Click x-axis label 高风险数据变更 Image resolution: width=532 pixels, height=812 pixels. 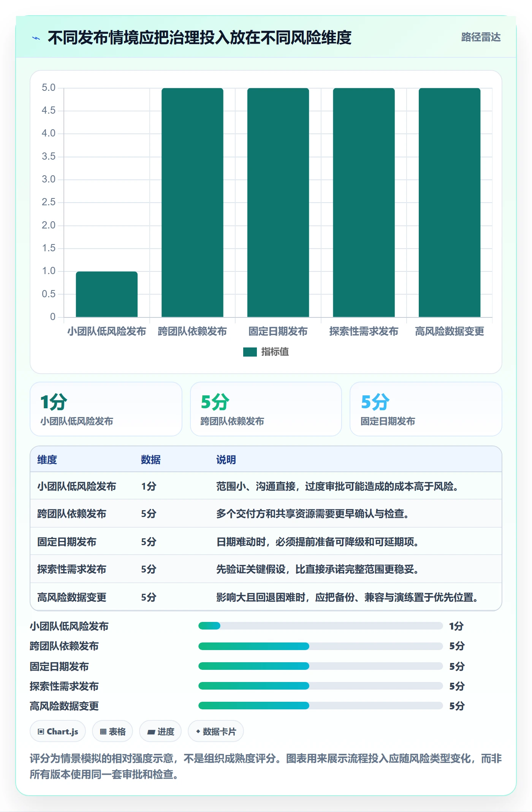point(450,331)
